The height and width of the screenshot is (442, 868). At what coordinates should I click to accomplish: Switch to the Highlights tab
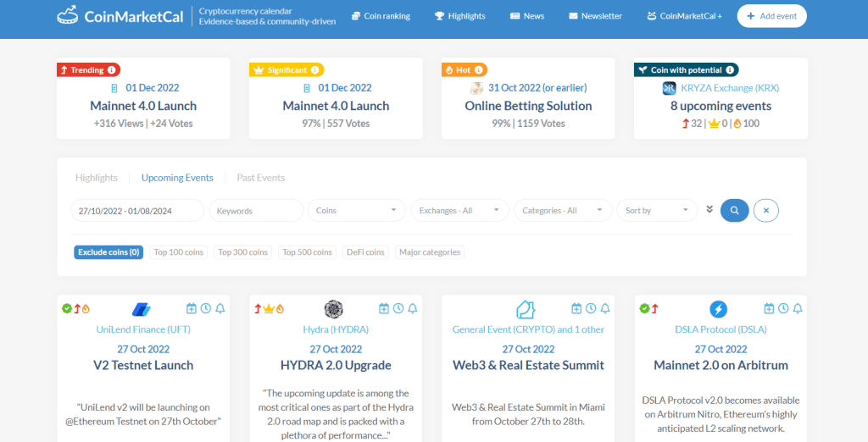97,178
